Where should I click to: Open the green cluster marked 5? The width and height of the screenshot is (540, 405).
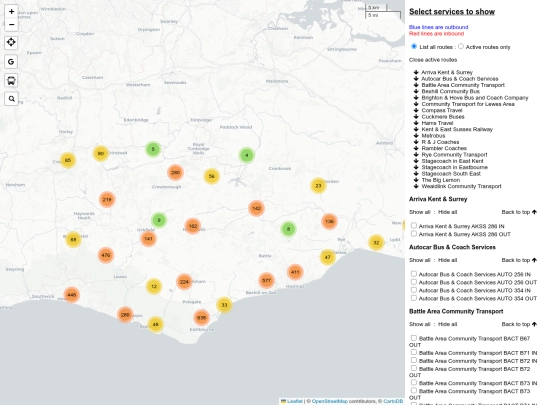tap(153, 149)
